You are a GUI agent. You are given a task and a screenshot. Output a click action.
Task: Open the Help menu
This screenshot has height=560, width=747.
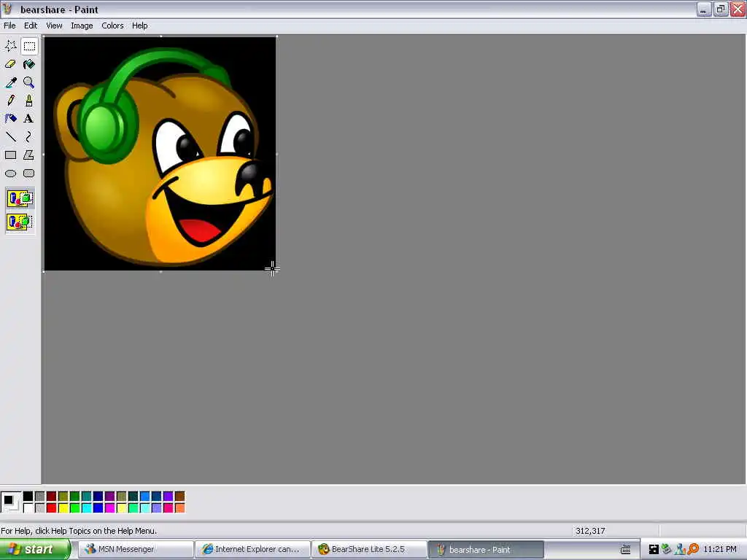coord(139,26)
